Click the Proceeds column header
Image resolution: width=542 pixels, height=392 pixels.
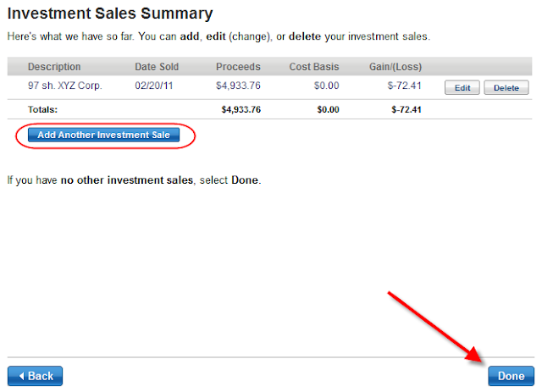click(x=238, y=67)
